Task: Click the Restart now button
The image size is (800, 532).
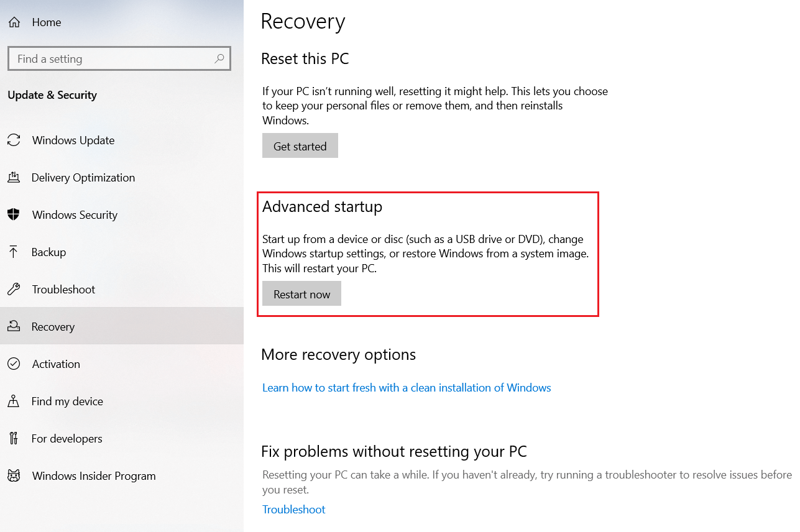Action: click(301, 294)
